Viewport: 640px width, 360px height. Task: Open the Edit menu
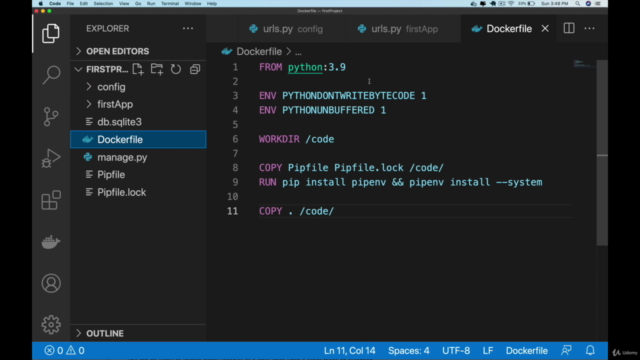coord(84,3)
